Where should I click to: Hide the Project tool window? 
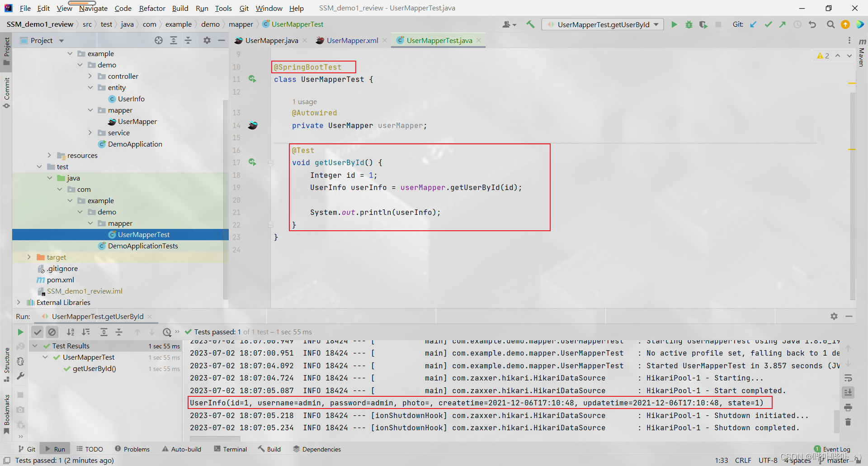click(222, 40)
